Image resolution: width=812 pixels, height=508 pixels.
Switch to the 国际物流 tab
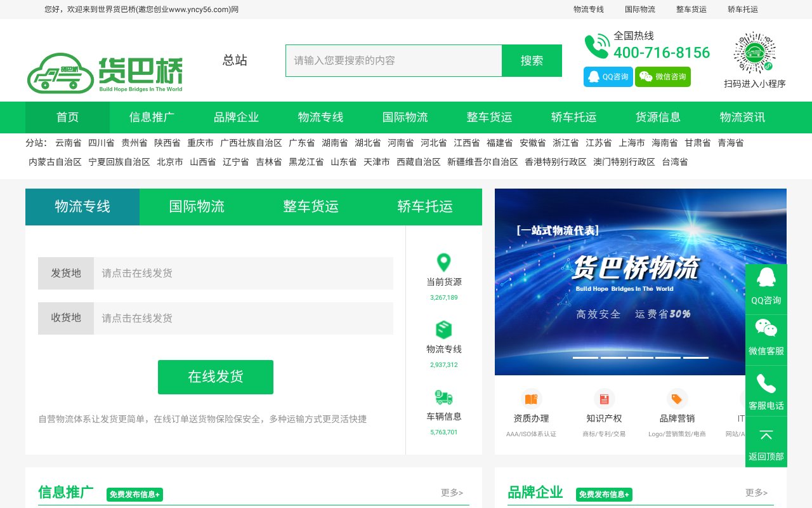click(x=197, y=206)
